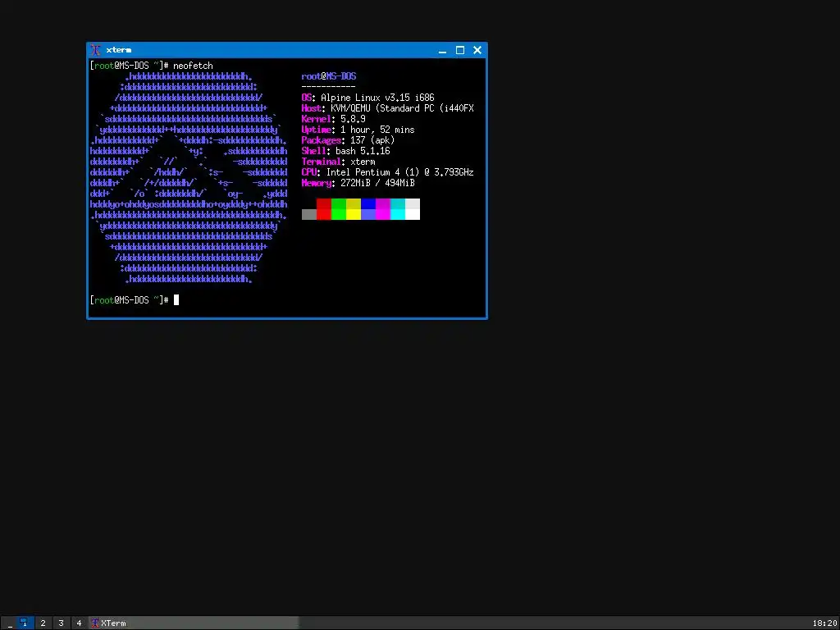Click the pure blue swatch in the palette's upper row
The image size is (840, 630).
(x=368, y=203)
